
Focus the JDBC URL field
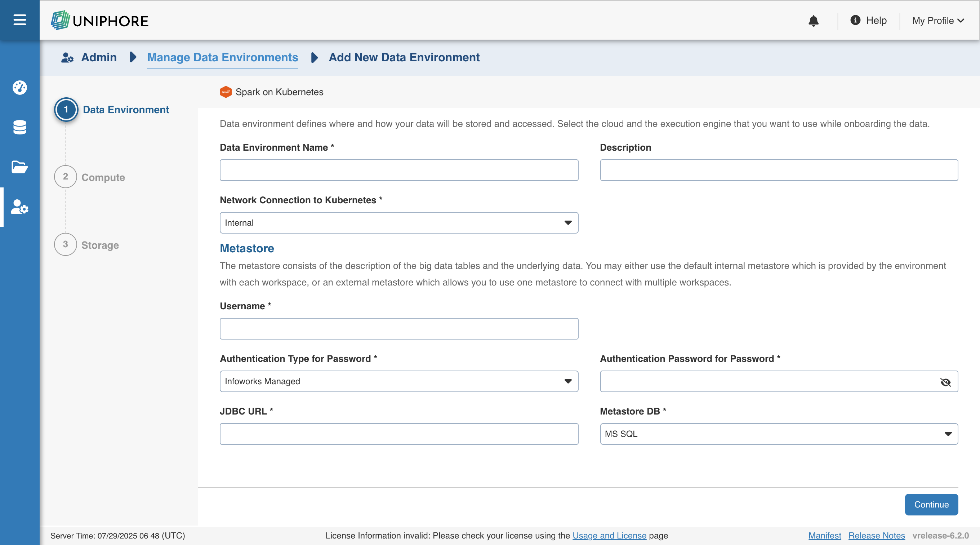[399, 434]
